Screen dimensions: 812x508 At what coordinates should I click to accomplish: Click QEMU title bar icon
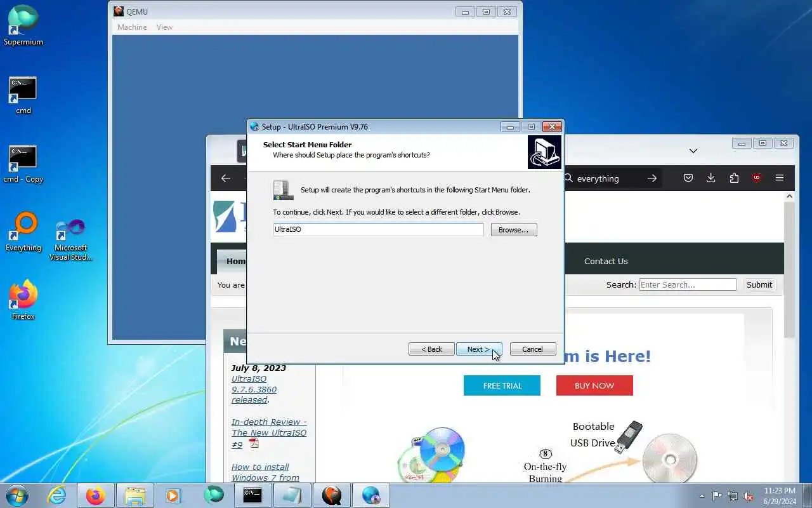[119, 11]
